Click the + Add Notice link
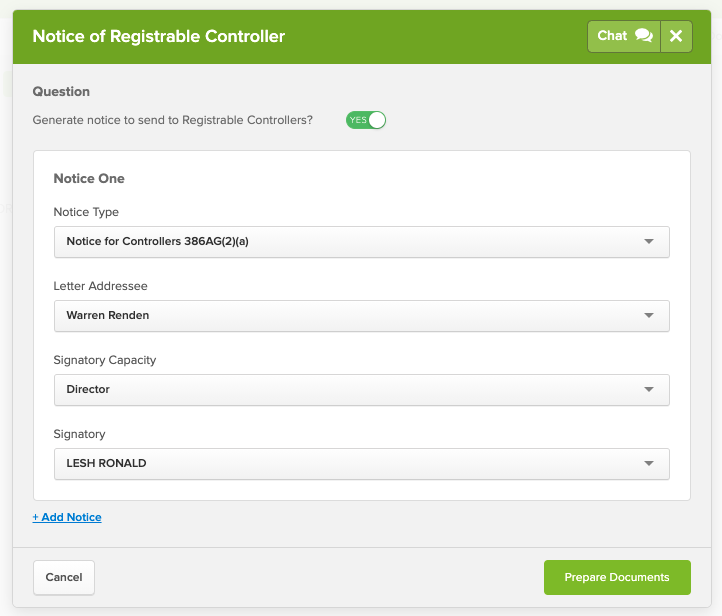The height and width of the screenshot is (616, 722). click(67, 517)
